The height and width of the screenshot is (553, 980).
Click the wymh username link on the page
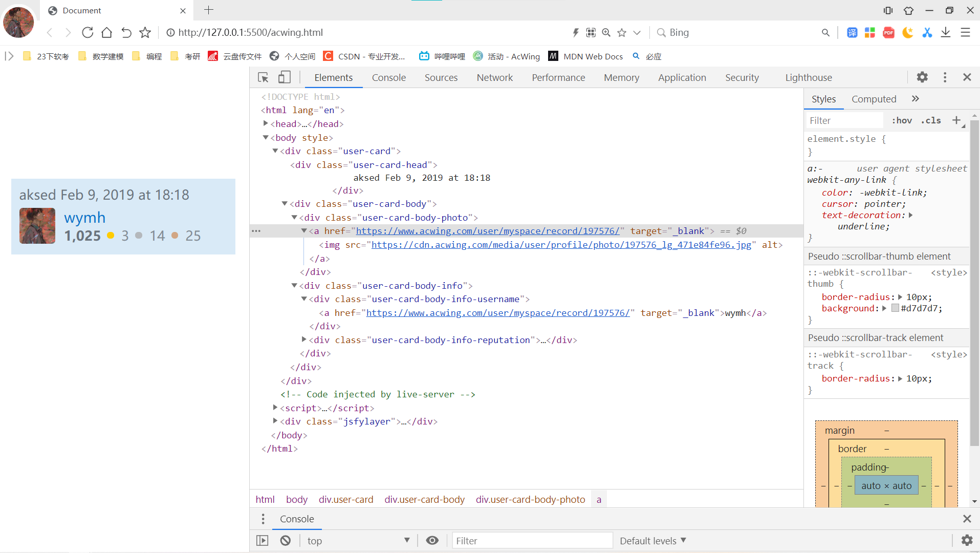(x=85, y=217)
